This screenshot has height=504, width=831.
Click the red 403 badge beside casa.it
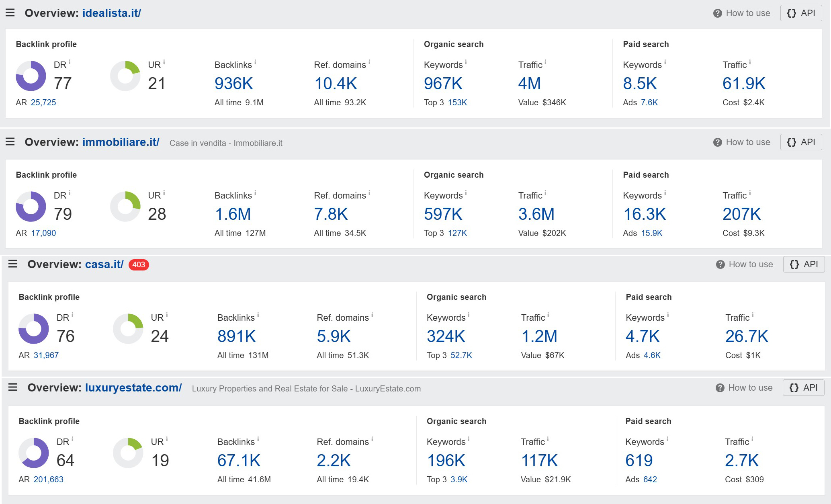[139, 265]
